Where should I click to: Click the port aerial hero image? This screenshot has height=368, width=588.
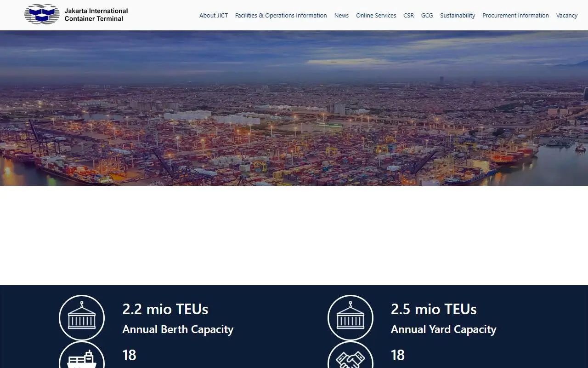(294, 108)
